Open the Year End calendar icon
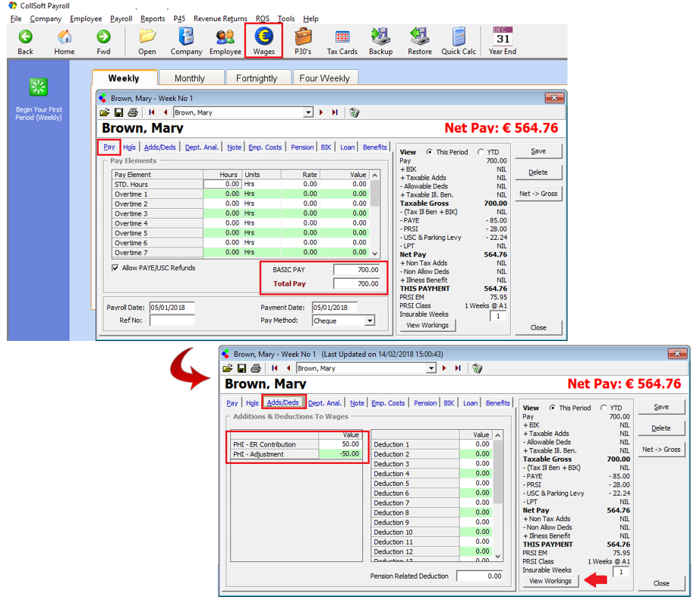This screenshot has width=700, height=606. click(x=502, y=36)
